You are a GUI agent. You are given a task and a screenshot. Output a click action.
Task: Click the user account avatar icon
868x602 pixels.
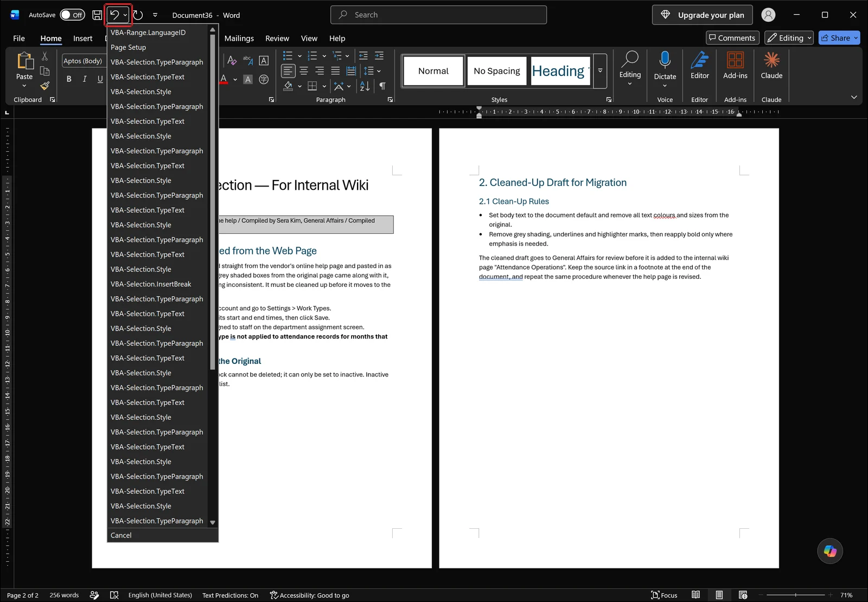pos(768,15)
